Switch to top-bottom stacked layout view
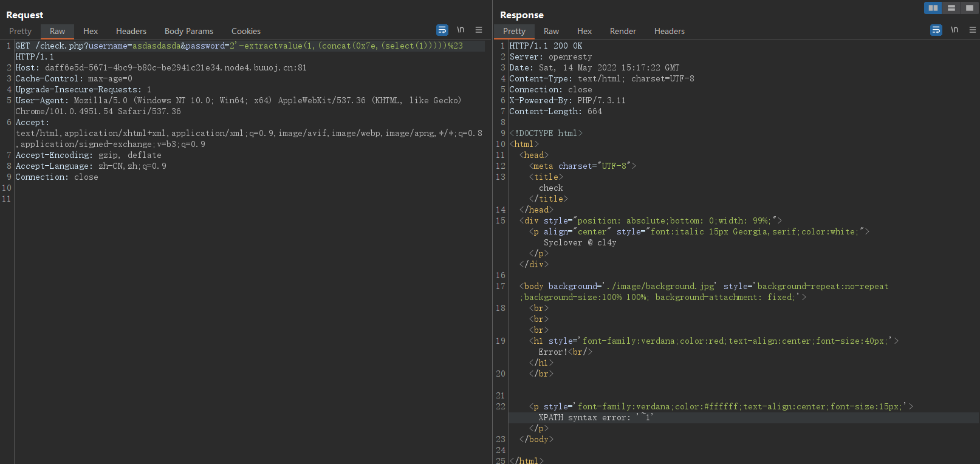Viewport: 980px width, 464px height. tap(951, 8)
